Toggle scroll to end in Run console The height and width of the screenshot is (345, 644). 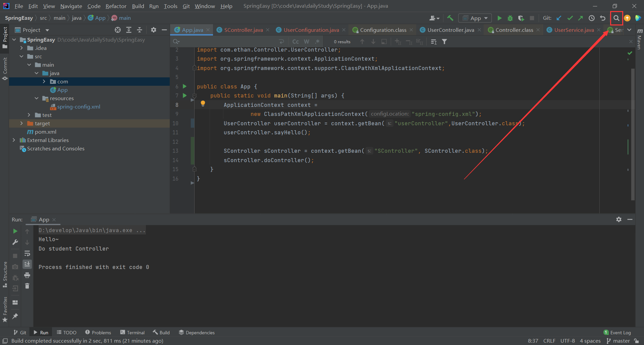point(27,264)
